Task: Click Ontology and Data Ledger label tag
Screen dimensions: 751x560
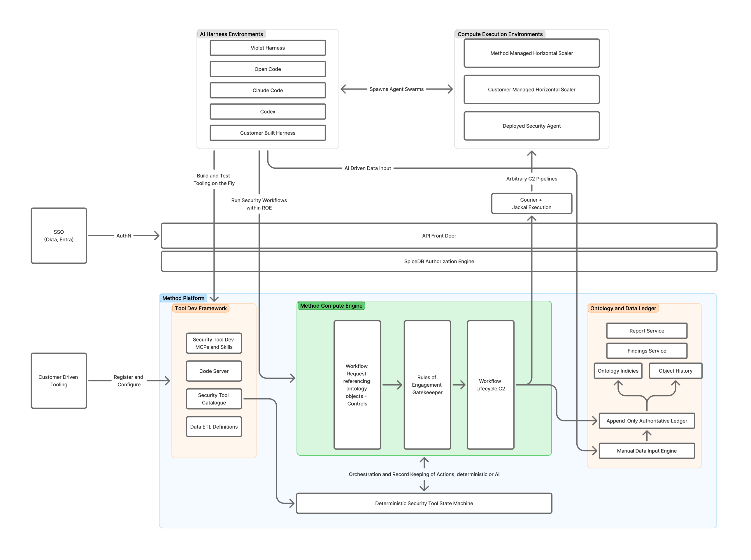Action: pos(623,309)
